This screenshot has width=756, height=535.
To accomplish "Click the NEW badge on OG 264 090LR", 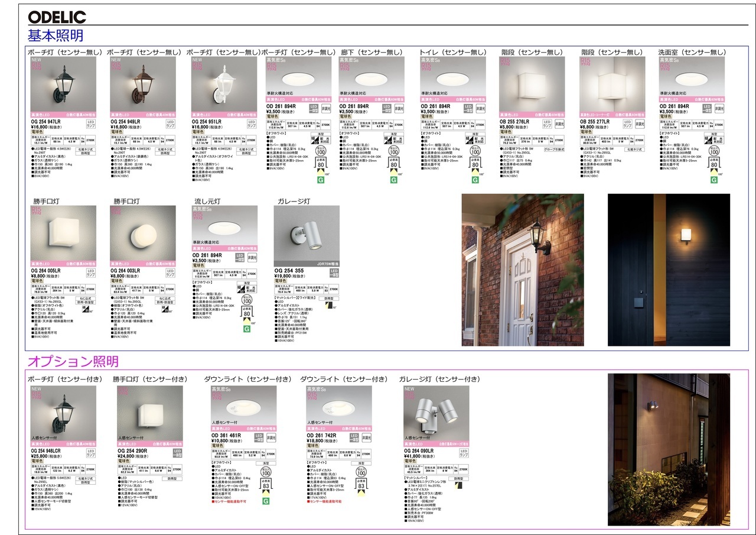I will [409, 389].
